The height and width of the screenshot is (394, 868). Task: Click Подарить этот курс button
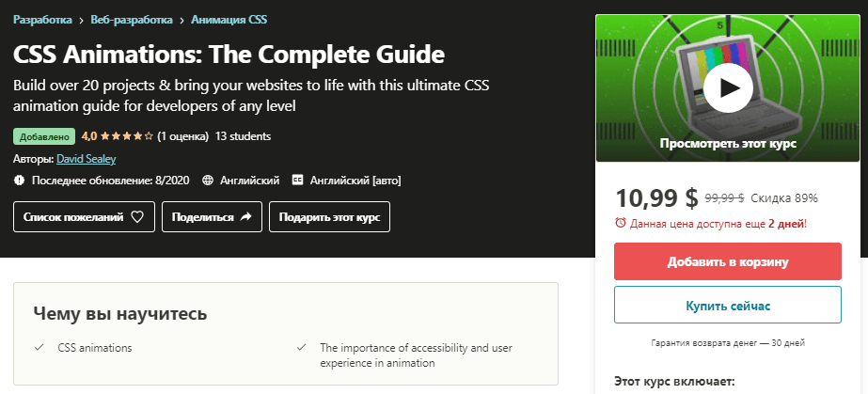[x=329, y=217]
